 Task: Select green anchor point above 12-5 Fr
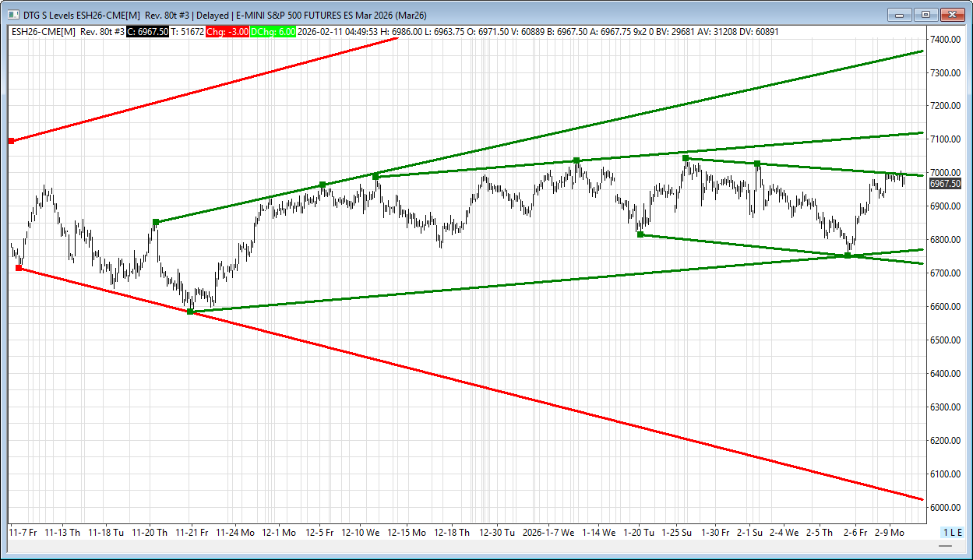[x=323, y=185]
